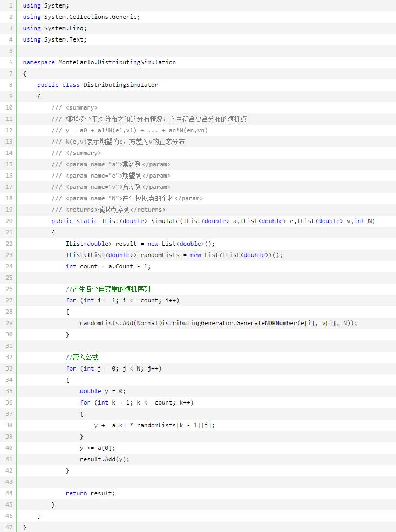Click the '<returns>' comment line
Screen dimensions: 396x532
click(x=108, y=210)
